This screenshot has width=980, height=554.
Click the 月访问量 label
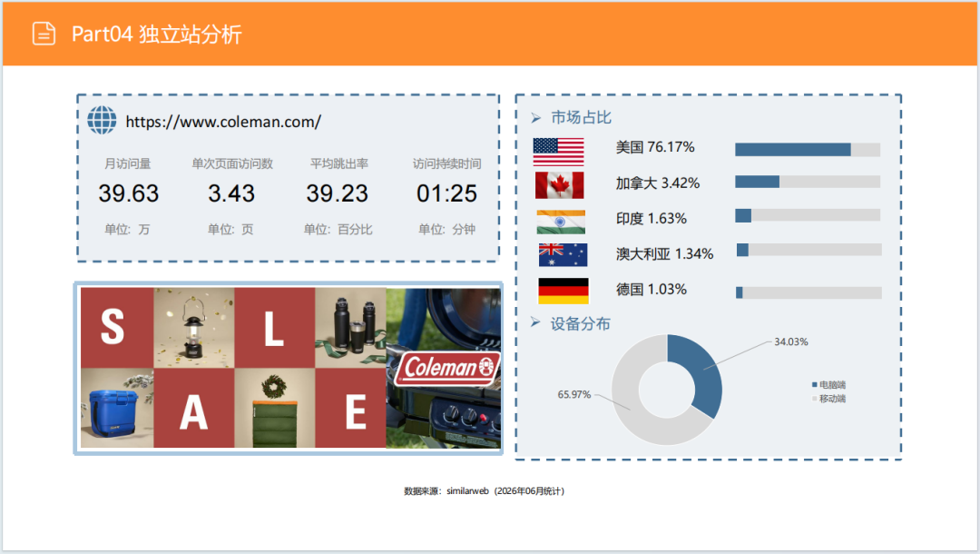[x=128, y=163]
